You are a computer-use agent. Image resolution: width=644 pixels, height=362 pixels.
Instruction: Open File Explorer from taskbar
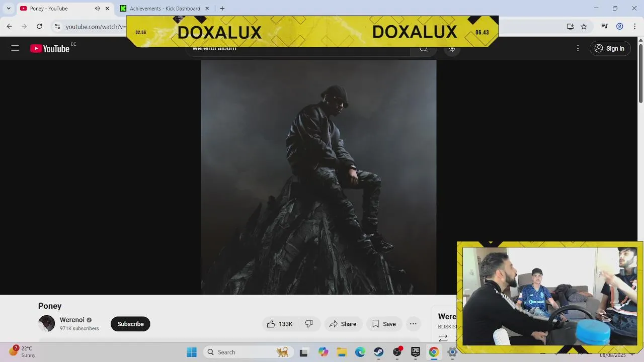click(x=342, y=352)
